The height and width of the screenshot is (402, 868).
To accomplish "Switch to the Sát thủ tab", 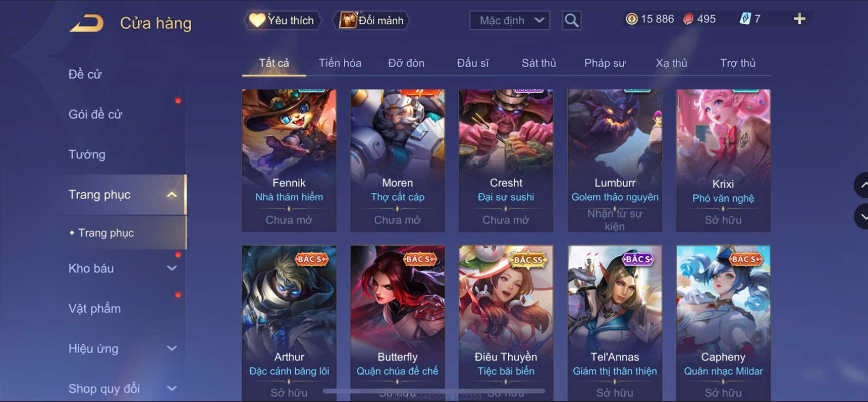I will pos(538,63).
